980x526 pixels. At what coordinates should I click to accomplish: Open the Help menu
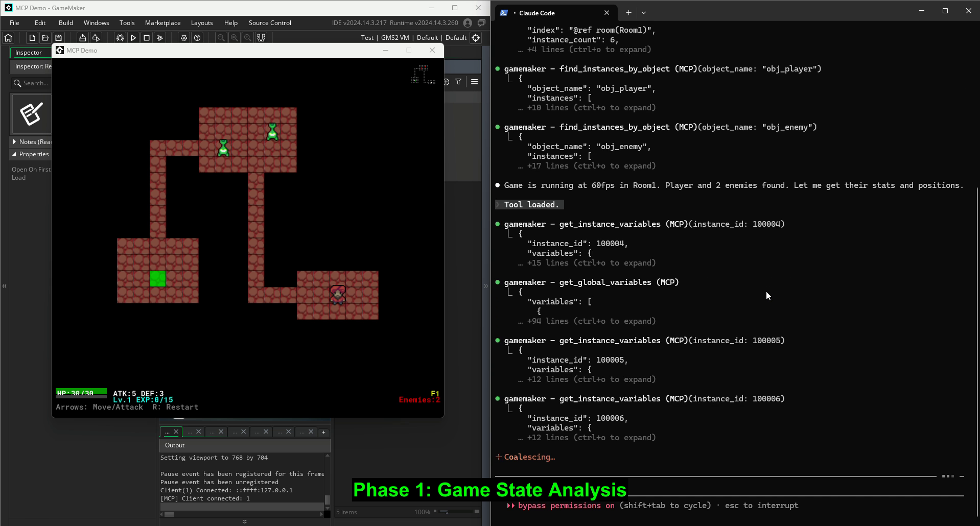[x=231, y=23]
